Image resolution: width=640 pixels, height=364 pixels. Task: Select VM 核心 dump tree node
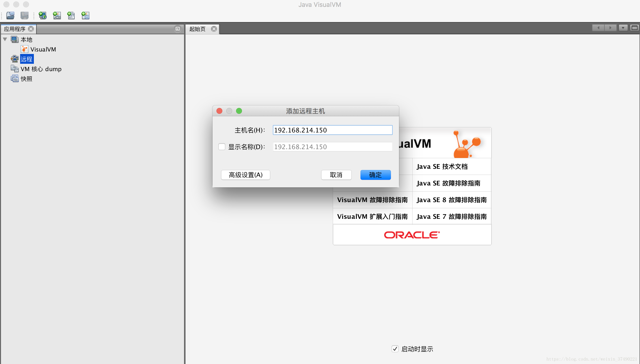coord(41,69)
